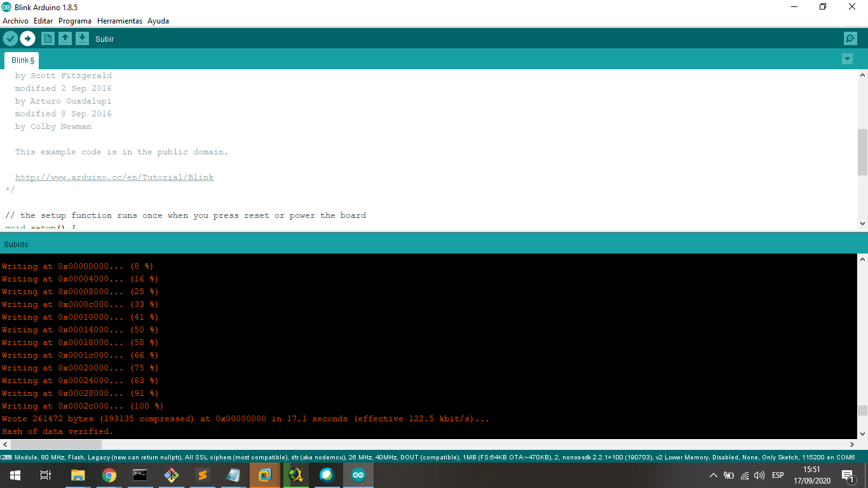This screenshot has width=868, height=488.
Task: Open the overlapping blue squares taskbar app
Action: 265,475
